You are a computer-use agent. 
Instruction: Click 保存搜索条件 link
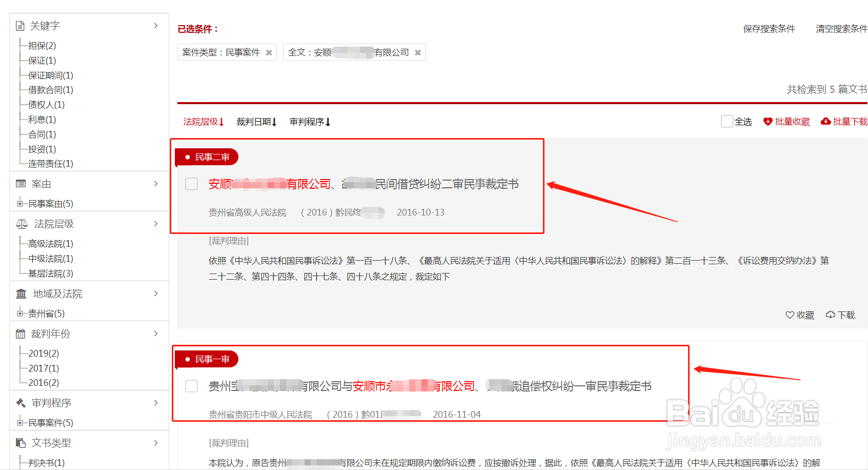pos(769,29)
